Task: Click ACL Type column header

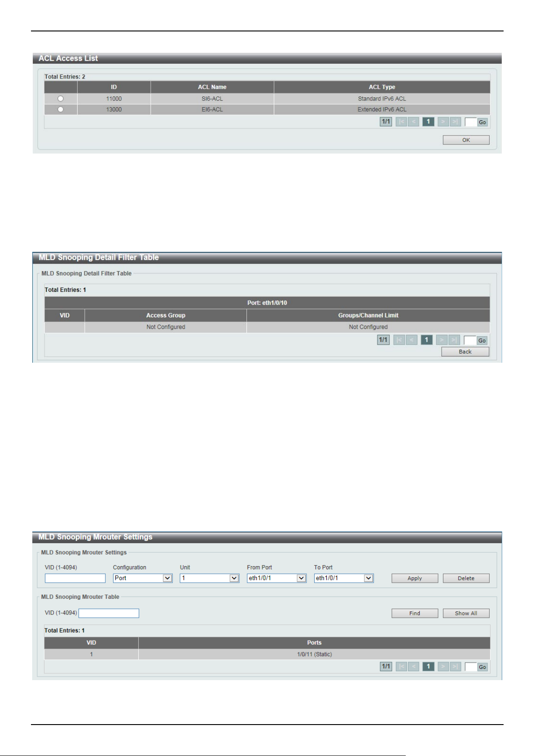Action: (382, 87)
